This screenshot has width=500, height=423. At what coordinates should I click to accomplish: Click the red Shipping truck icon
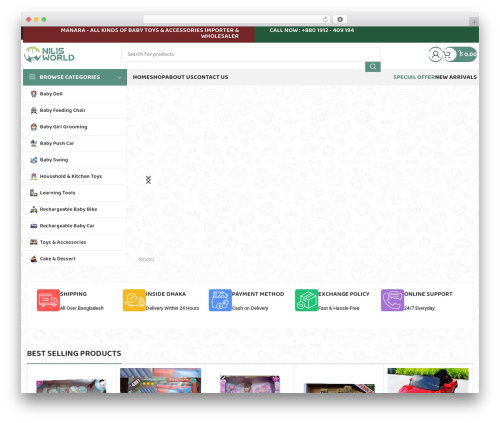pyautogui.click(x=48, y=300)
